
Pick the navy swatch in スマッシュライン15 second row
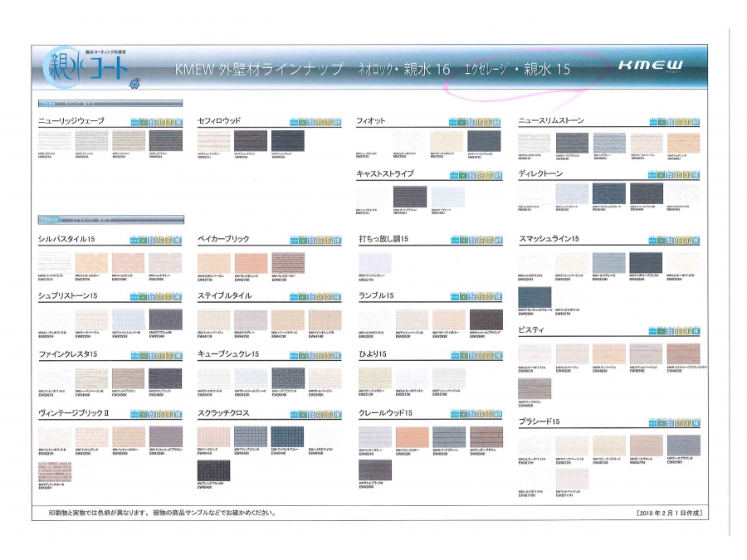pos(535,297)
